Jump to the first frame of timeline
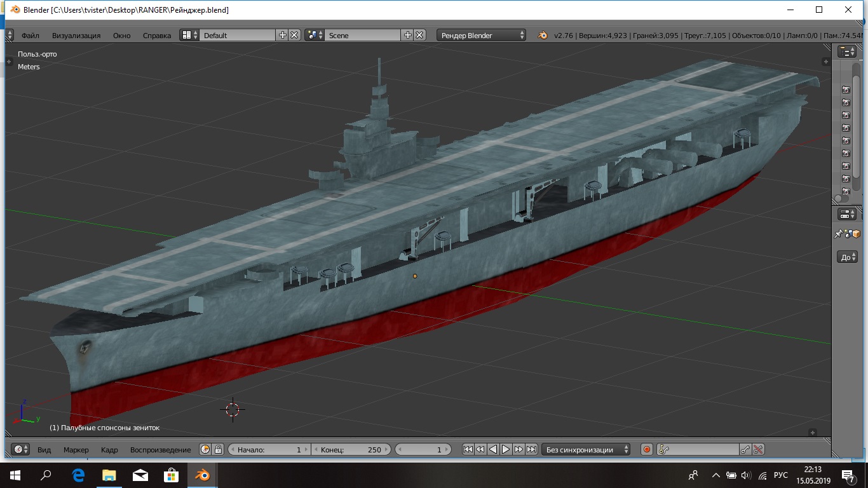 pos(468,449)
